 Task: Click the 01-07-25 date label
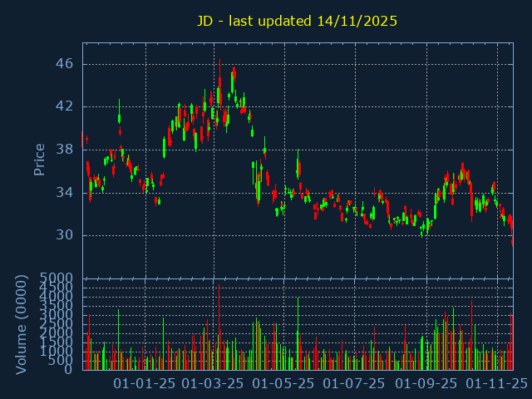click(x=353, y=384)
